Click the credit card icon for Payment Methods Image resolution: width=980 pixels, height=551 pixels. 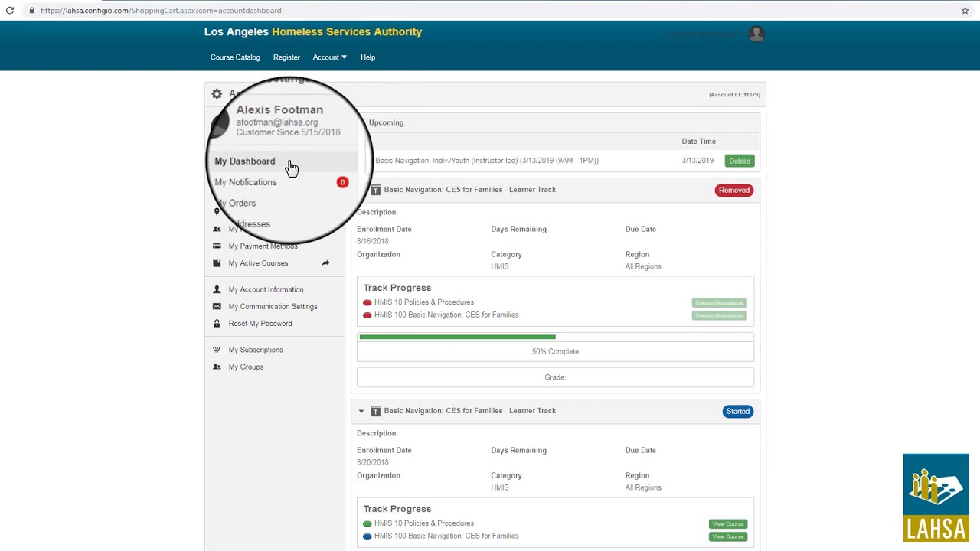(x=217, y=246)
